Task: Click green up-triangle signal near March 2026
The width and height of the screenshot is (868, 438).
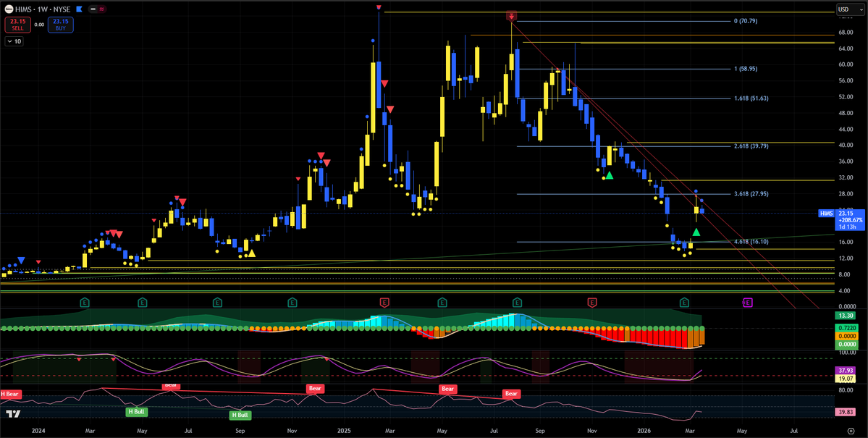Action: (696, 232)
